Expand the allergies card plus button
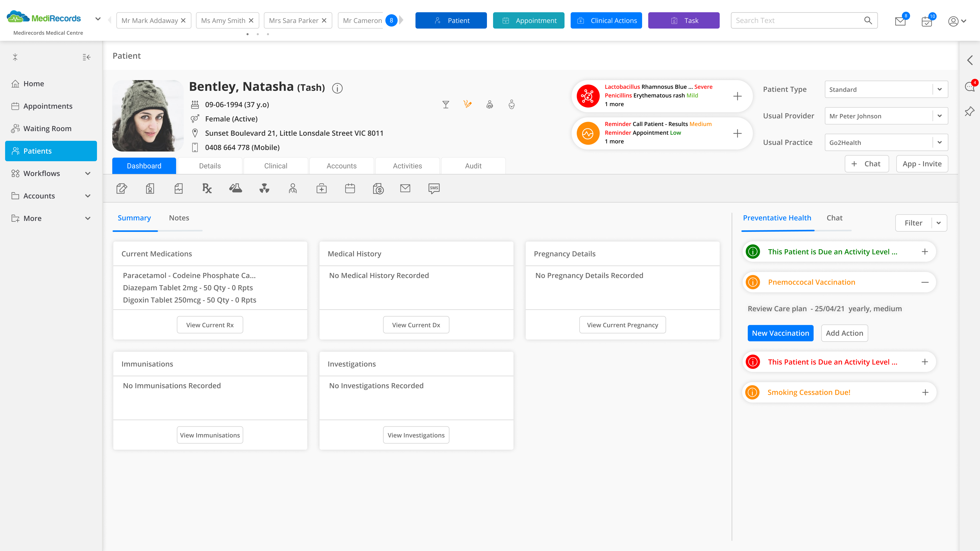 (x=737, y=96)
